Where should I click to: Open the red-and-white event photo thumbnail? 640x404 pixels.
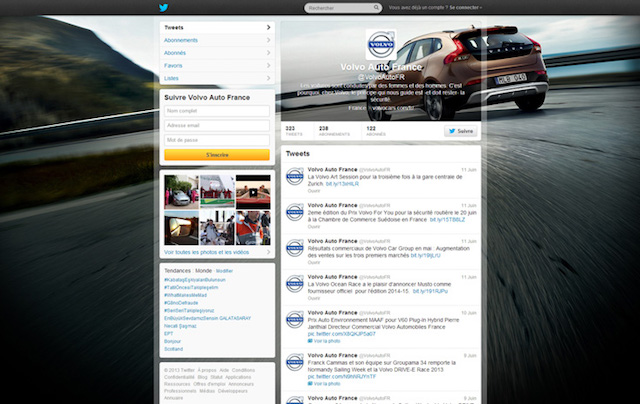[217, 192]
